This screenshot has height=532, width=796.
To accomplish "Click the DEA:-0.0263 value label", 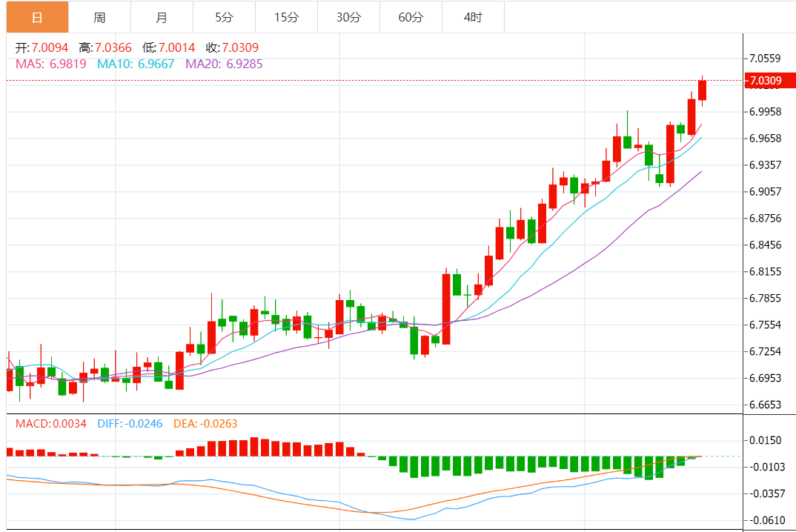I will click(205, 424).
